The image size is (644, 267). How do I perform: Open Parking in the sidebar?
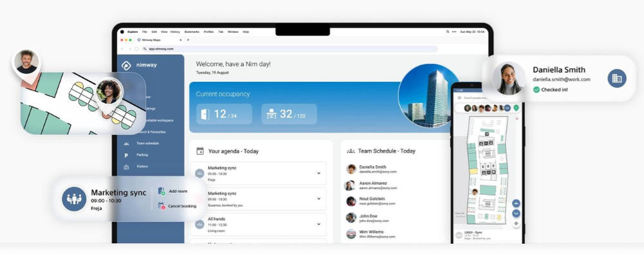142,155
